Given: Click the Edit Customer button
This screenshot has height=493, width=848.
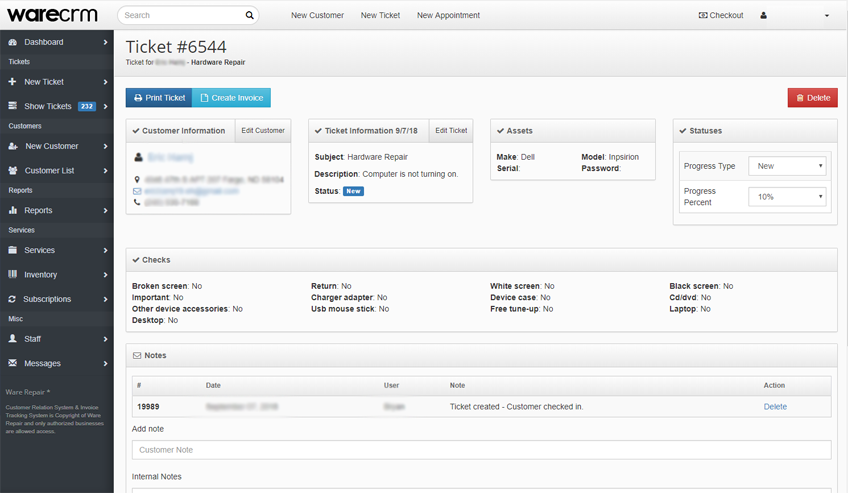Looking at the screenshot, I should pos(263,131).
